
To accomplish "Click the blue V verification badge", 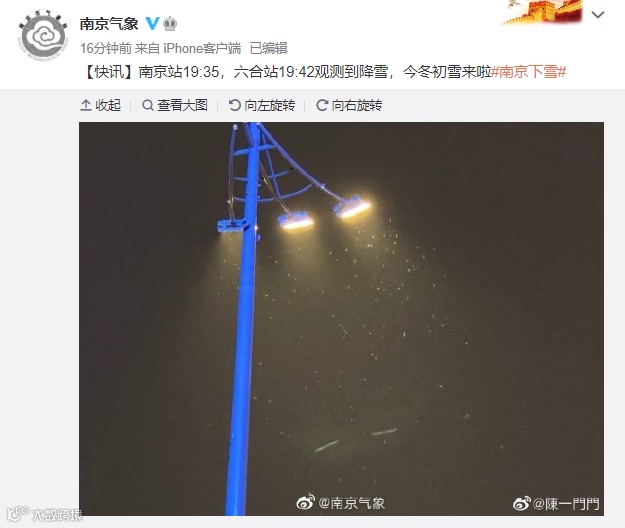I will coord(152,24).
